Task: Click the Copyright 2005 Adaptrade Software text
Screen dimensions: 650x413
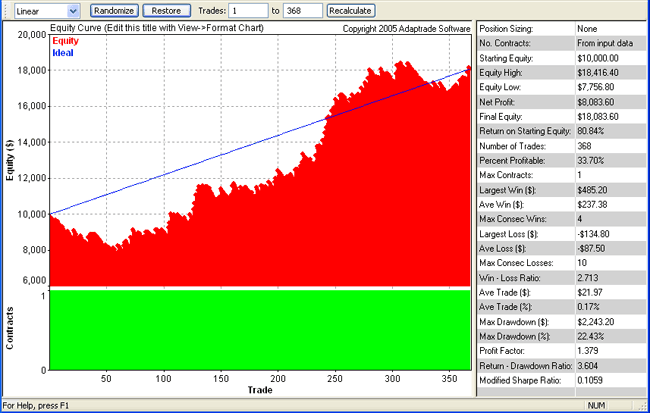Action: (x=406, y=29)
